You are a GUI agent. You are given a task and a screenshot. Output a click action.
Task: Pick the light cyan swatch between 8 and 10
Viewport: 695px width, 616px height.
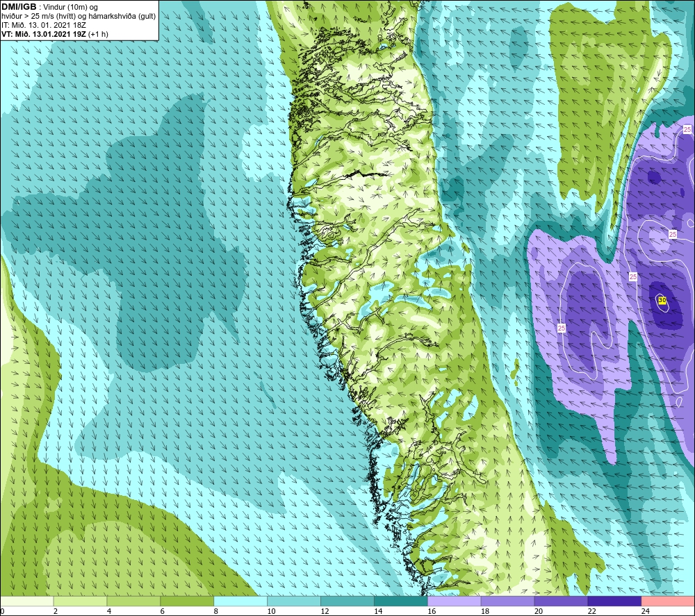point(240,601)
